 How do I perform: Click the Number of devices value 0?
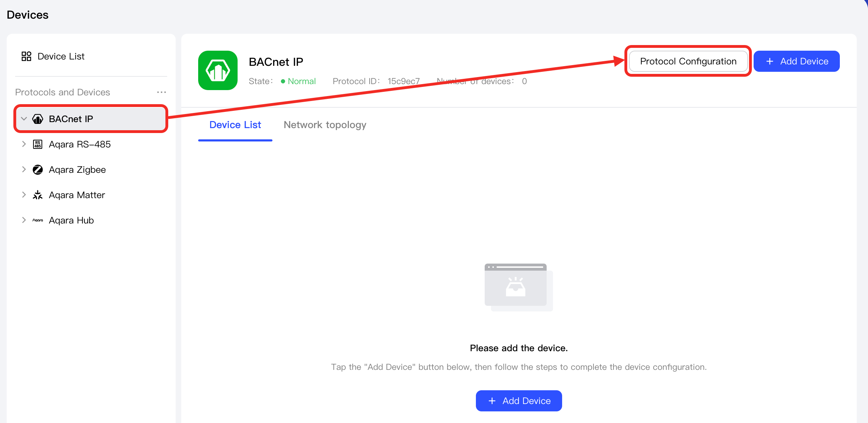click(x=524, y=81)
